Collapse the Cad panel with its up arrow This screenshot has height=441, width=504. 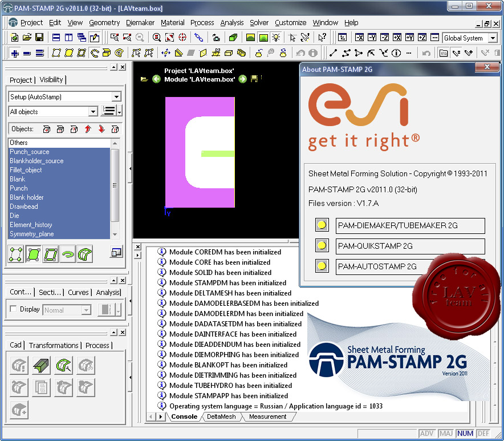[114, 332]
